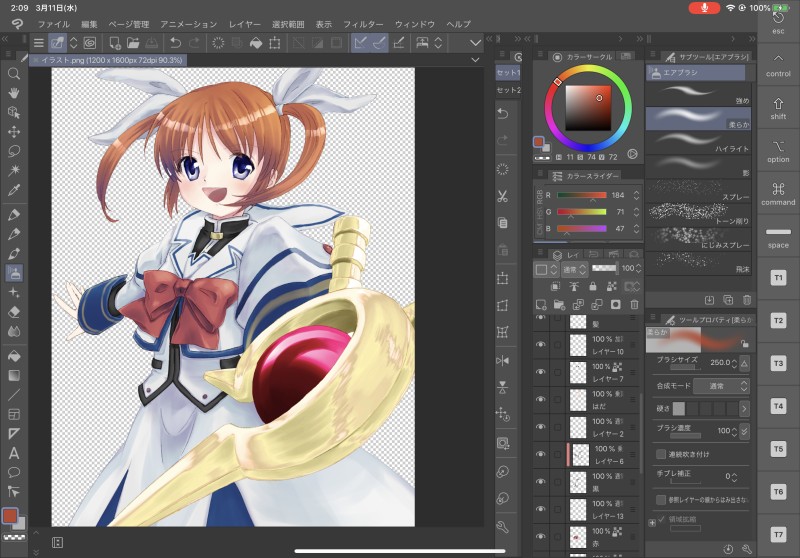Click the Flip horizontal icon in side bar

click(x=503, y=361)
